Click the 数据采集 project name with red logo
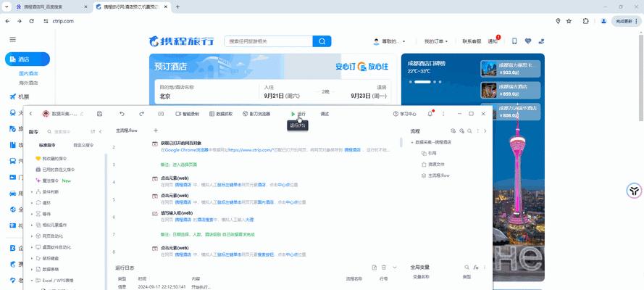Screen dimensions: 644x290 [60, 114]
